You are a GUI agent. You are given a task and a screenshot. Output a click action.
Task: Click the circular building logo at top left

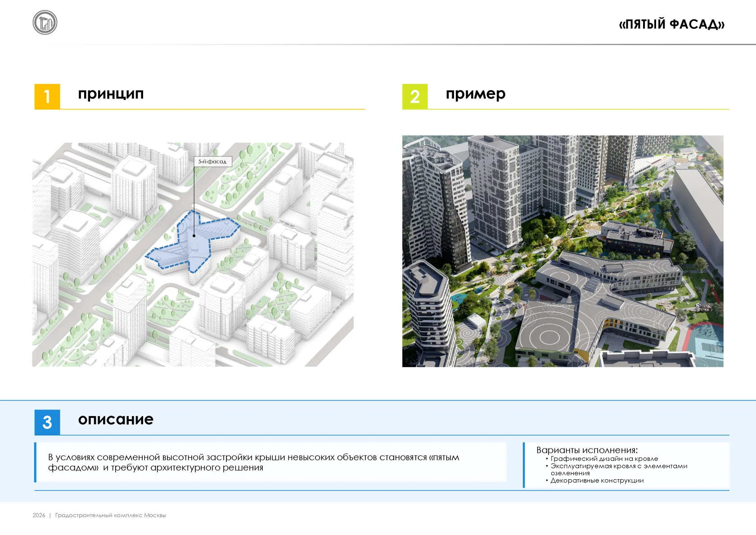coord(45,23)
